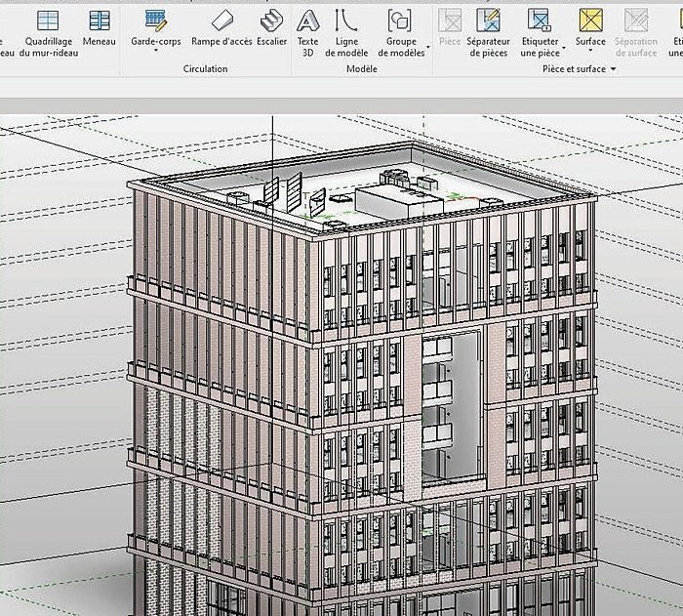This screenshot has height=616, width=683.
Task: Select the Meneau tool
Action: tap(100, 28)
